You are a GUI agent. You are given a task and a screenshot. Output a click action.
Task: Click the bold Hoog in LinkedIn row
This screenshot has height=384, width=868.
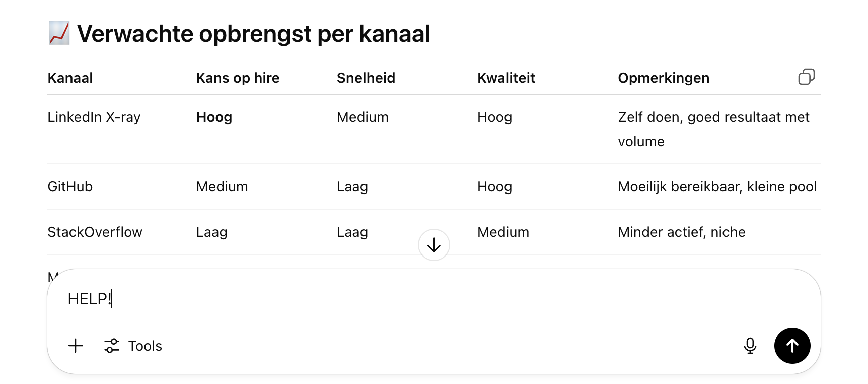click(214, 117)
